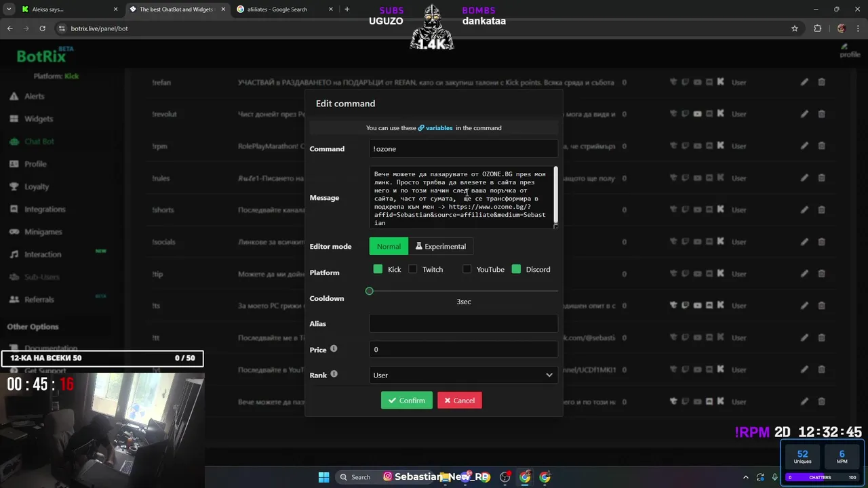The image size is (868, 488).
Task: Toggle YouTube platform icon in !ts row
Action: tap(697, 306)
